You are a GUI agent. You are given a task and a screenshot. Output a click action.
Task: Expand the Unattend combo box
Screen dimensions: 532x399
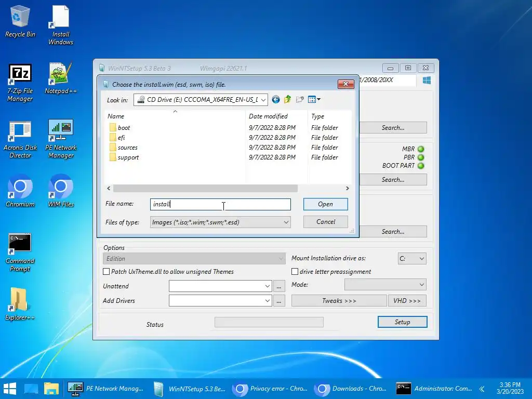[x=268, y=286]
